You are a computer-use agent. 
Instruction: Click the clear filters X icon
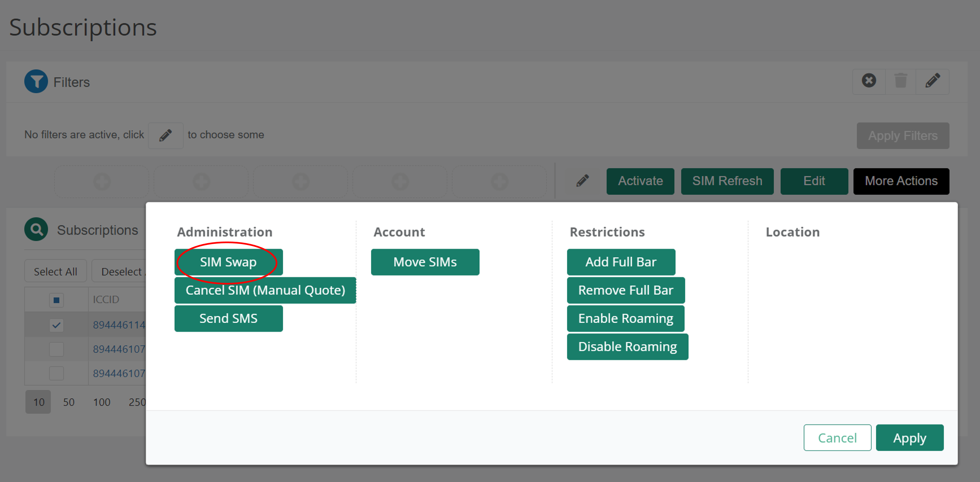click(869, 80)
